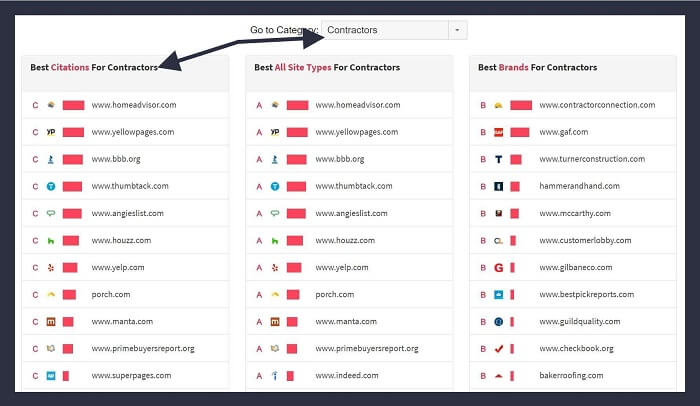The height and width of the screenshot is (406, 700).
Task: Open www.thumbtack.com link in Citations column
Action: point(130,186)
